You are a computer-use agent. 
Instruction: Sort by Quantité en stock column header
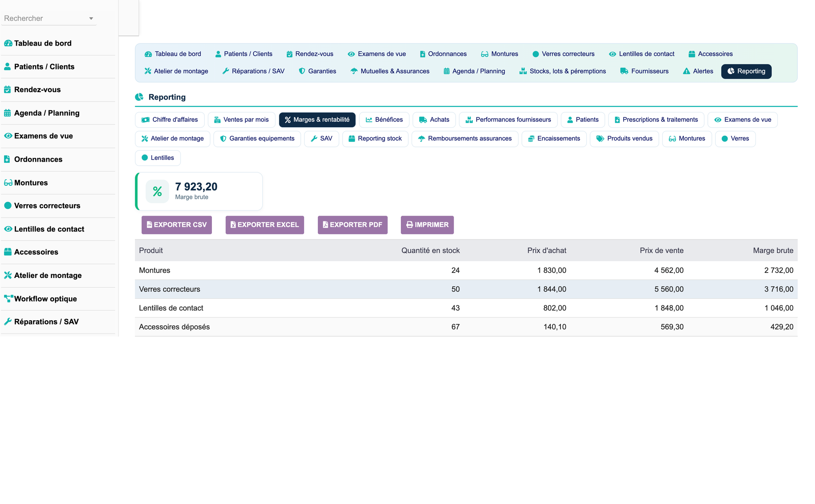click(x=431, y=250)
